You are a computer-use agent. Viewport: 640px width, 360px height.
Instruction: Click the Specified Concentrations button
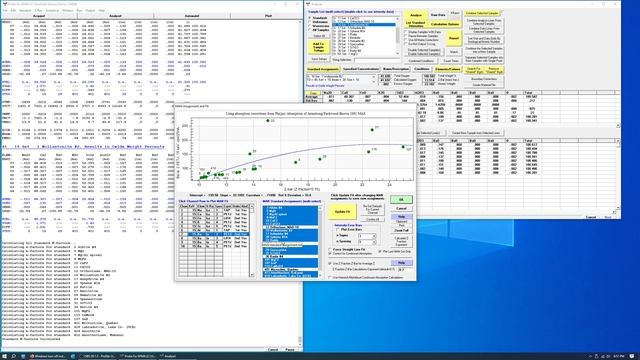click(361, 69)
